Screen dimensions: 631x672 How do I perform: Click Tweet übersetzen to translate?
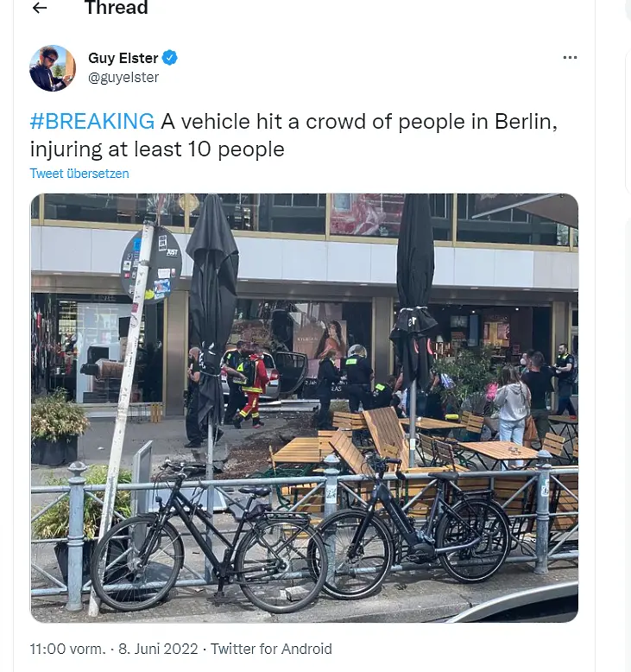click(x=79, y=174)
